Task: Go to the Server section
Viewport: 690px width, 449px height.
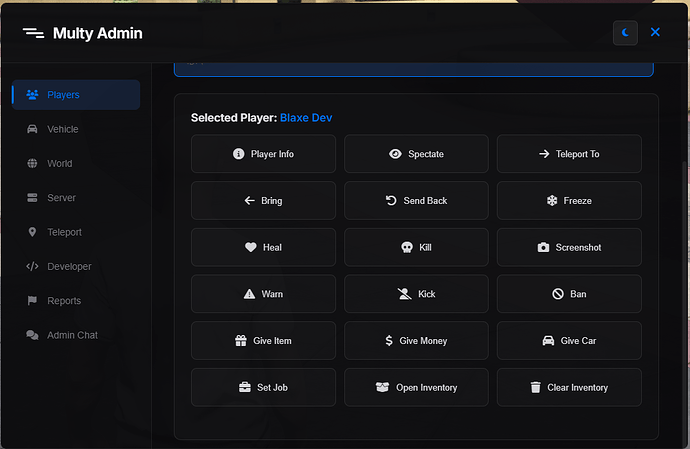Action: (76, 198)
